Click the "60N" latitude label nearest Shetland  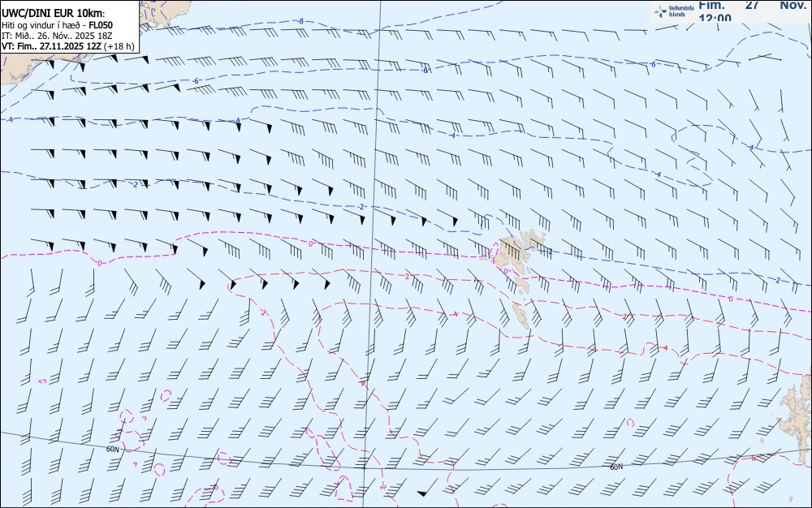point(616,467)
